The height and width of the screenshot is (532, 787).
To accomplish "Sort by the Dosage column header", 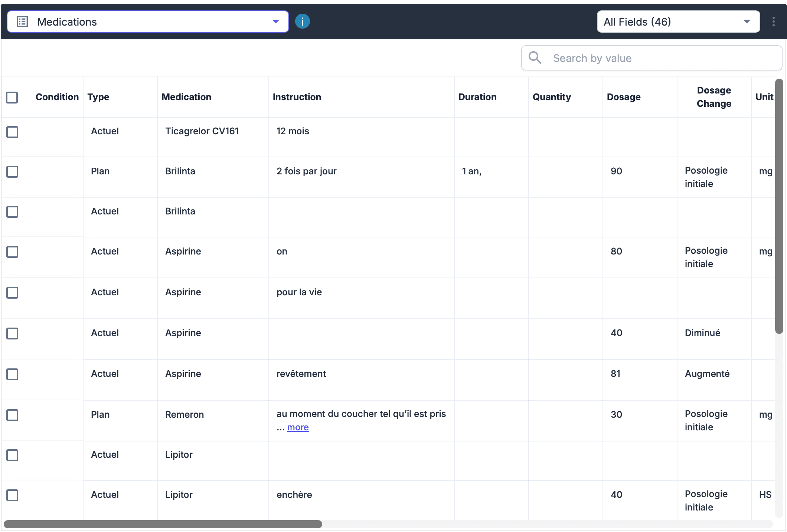I will 623,97.
